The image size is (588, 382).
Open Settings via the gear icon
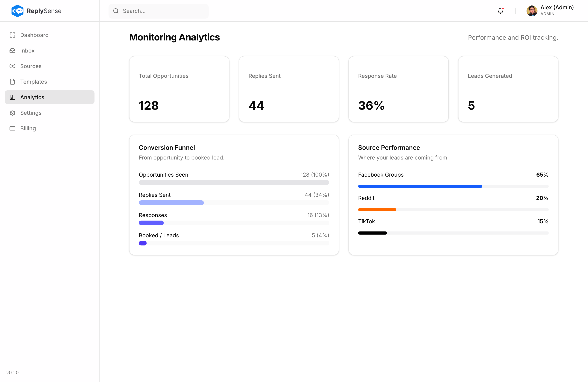click(x=12, y=113)
